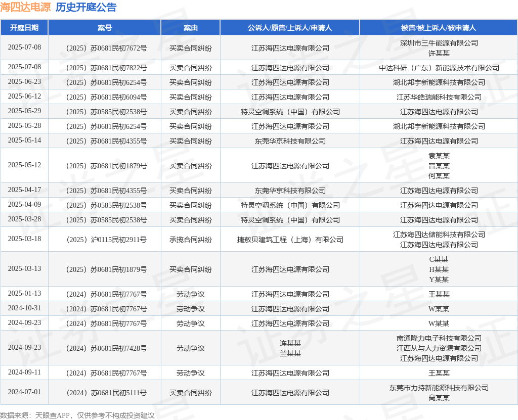This screenshot has width=518, height=420.
Task: Select the 案号 column header
Action: (x=104, y=28)
